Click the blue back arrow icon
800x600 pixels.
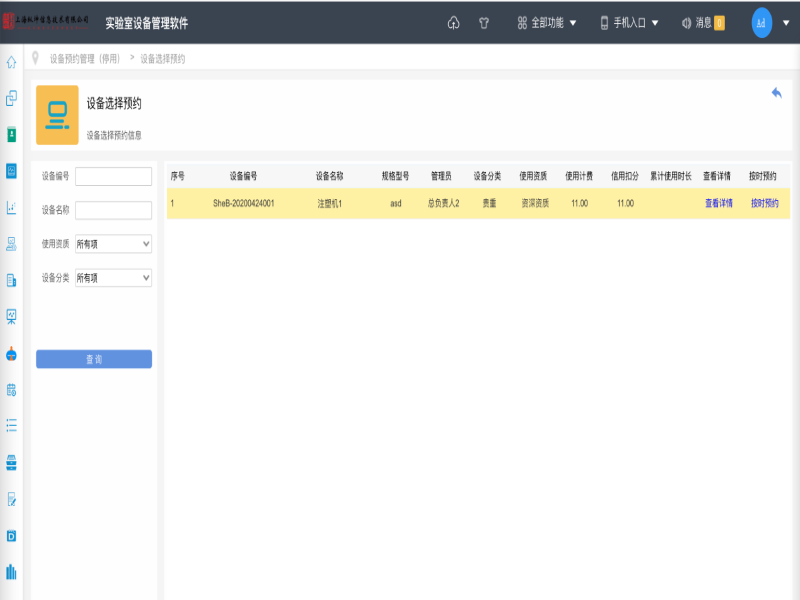(x=776, y=92)
